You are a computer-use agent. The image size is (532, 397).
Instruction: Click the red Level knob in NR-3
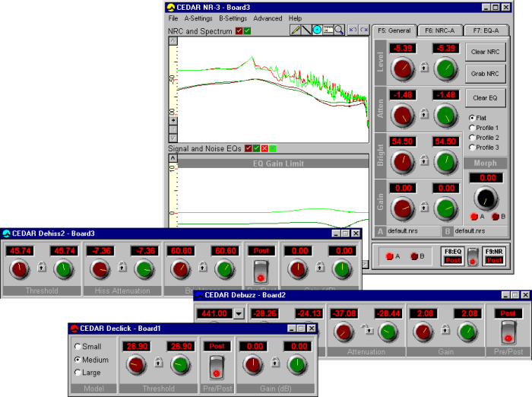point(403,68)
